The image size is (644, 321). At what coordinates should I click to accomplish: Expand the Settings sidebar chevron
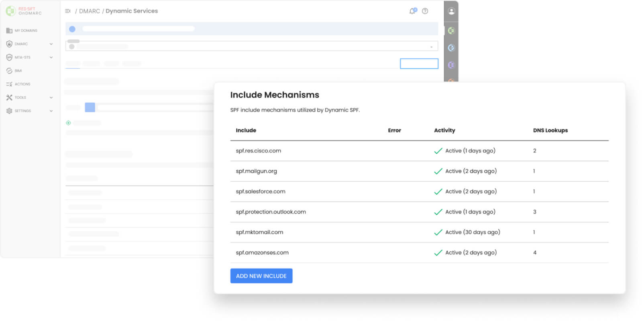51,111
